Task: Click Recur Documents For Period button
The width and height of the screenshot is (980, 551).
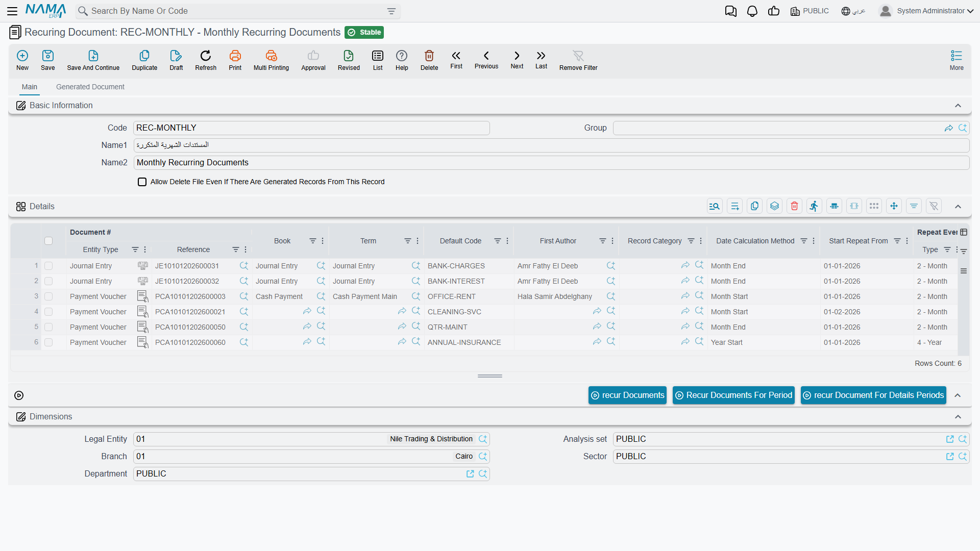Action: 733,395
